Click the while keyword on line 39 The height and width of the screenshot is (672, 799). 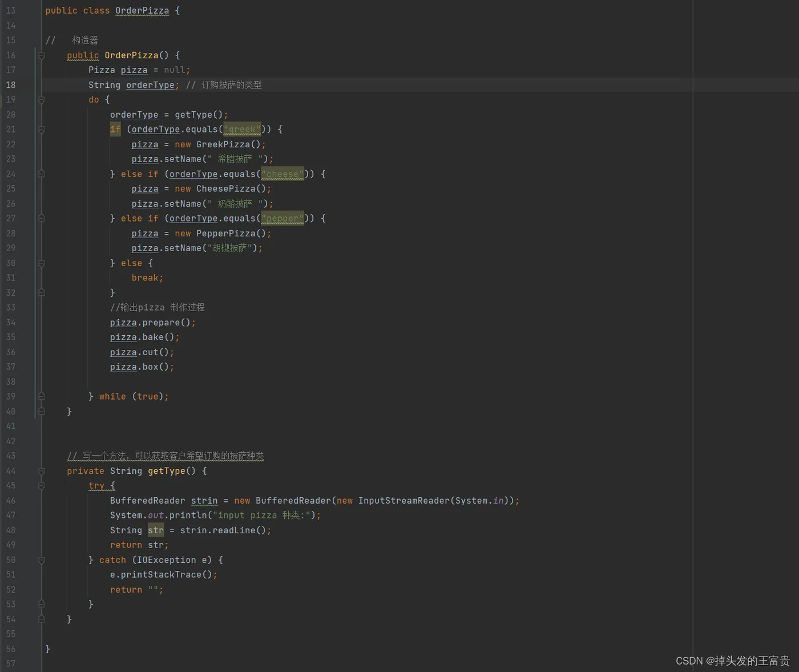pyautogui.click(x=112, y=397)
